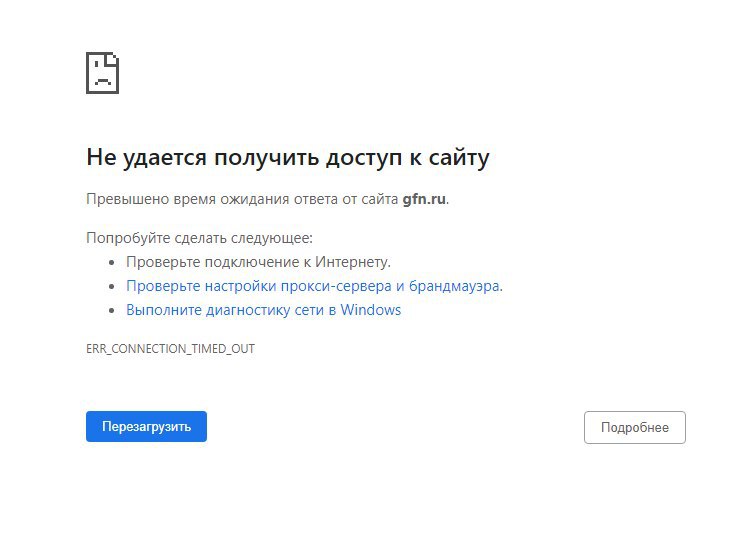Click 'Проверьте подключение к Интернету' text
The width and height of the screenshot is (740, 539).
pos(258,262)
